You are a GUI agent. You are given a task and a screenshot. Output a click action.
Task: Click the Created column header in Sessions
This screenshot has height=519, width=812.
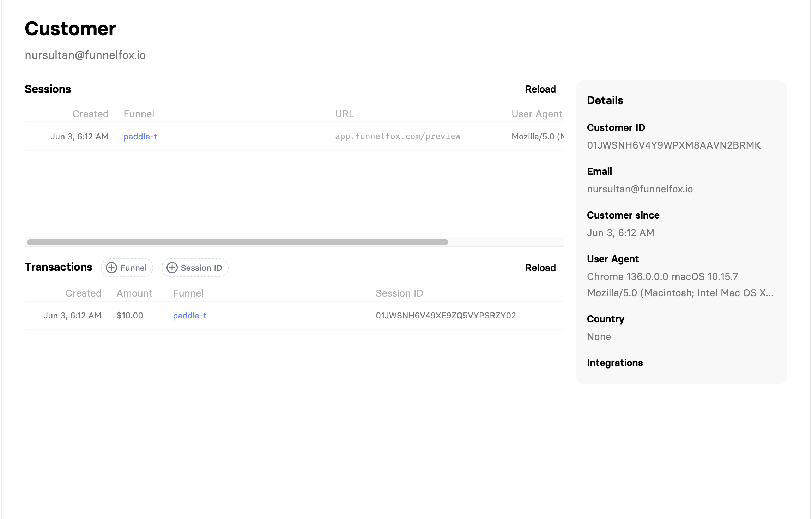90,114
